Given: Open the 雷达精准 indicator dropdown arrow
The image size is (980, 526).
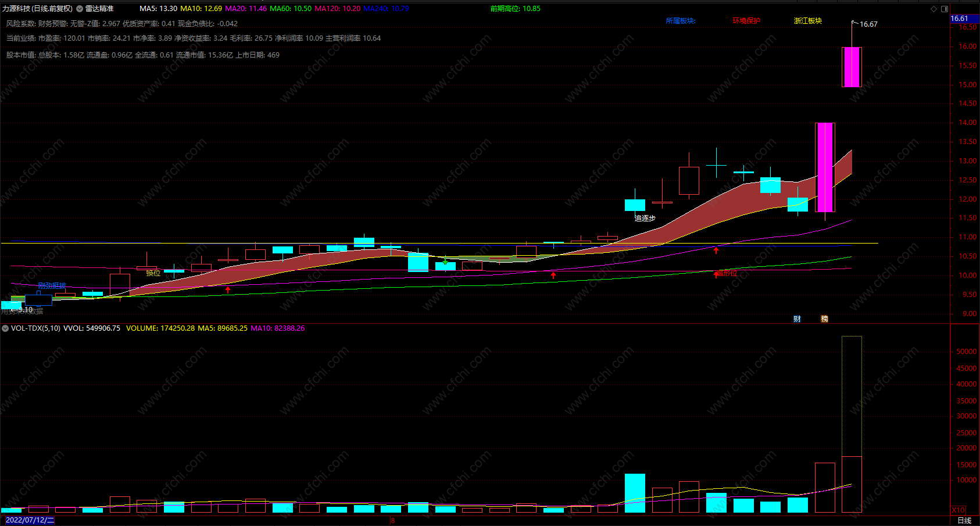Looking at the screenshot, I should pyautogui.click(x=80, y=9).
